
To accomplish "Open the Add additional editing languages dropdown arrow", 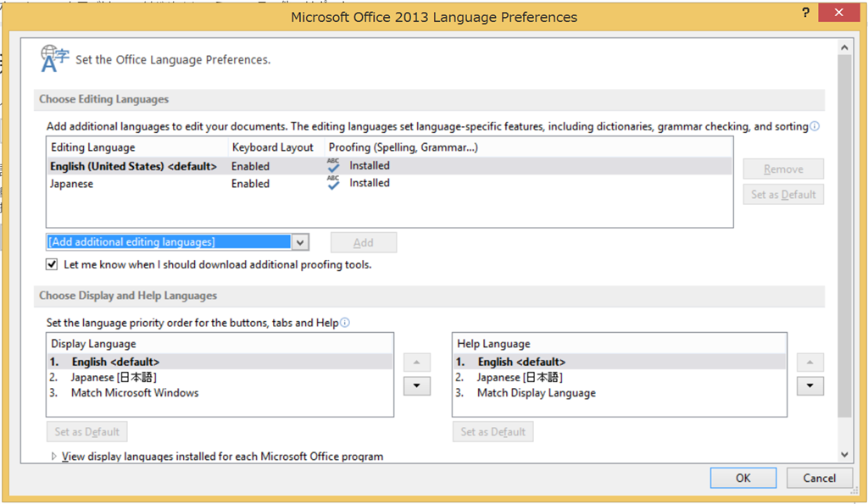I will coord(300,242).
